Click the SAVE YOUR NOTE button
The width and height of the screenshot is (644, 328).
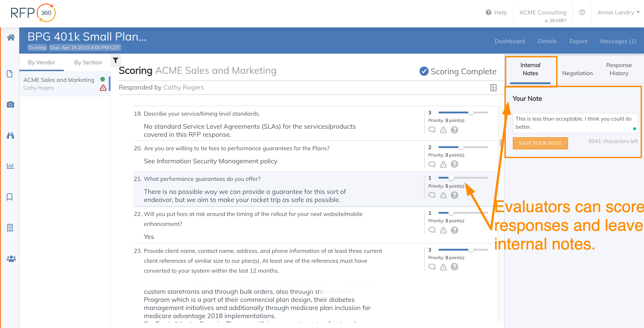tap(540, 143)
